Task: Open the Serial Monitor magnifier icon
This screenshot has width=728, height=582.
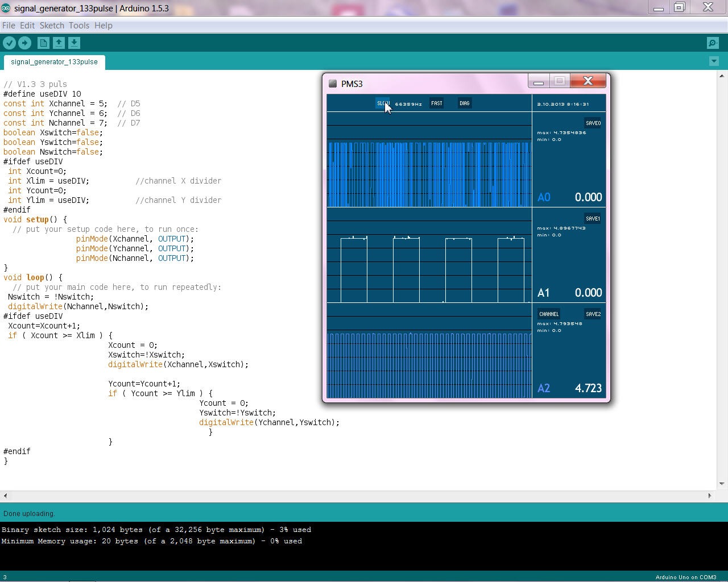Action: tap(712, 43)
